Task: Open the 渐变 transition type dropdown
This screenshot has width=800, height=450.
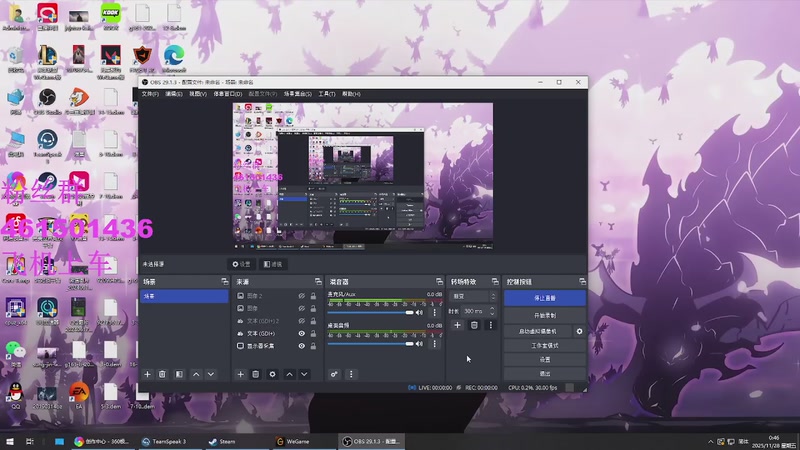Action: [473, 296]
